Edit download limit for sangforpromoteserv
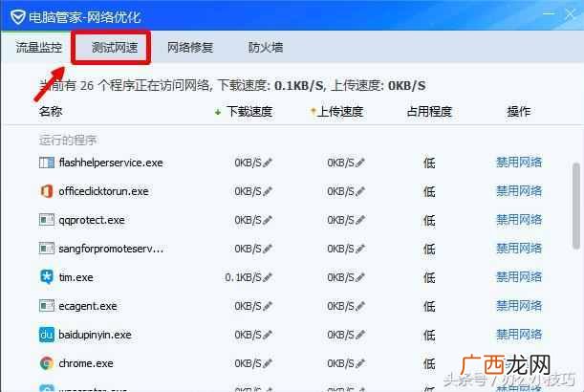The height and width of the screenshot is (392, 584). coord(268,249)
